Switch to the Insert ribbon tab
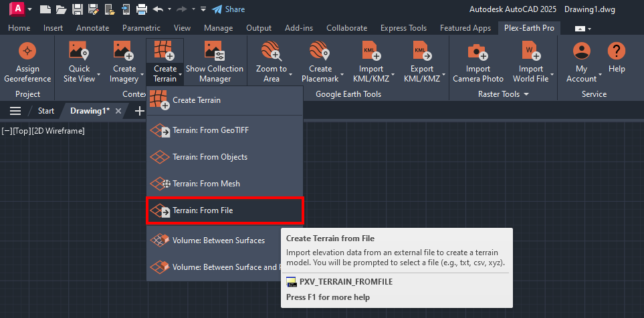The height and width of the screenshot is (318, 644). pyautogui.click(x=53, y=28)
